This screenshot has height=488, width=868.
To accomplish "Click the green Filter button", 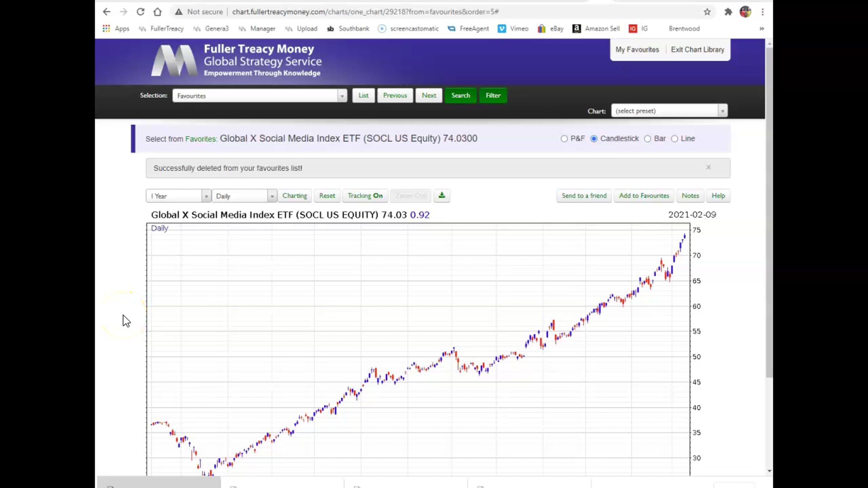I will (493, 95).
